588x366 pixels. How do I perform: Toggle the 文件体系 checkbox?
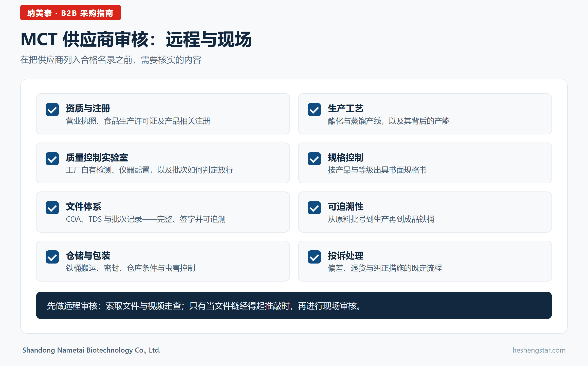tap(52, 208)
